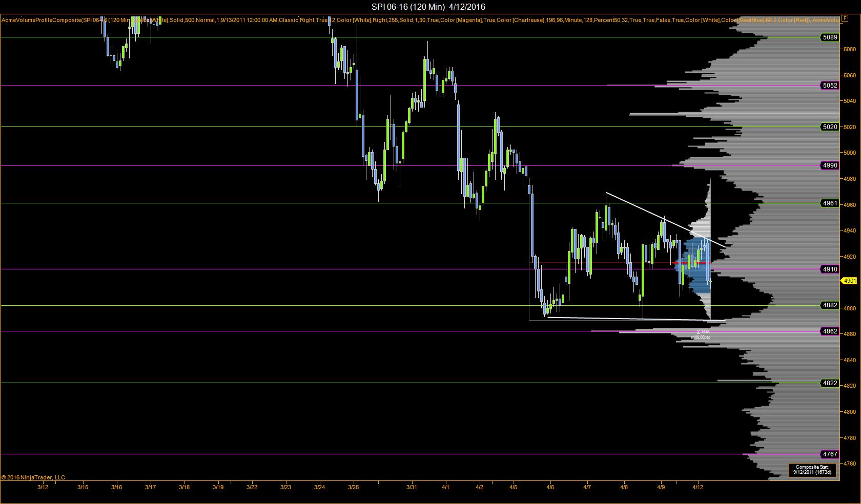
Task: Select the 5089 level label
Action: point(830,37)
